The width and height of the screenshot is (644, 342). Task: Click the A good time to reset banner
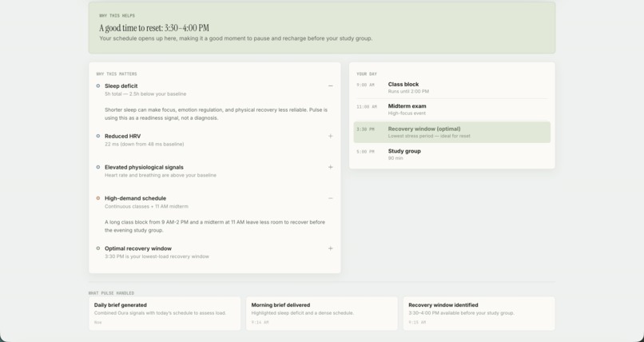[x=321, y=27]
